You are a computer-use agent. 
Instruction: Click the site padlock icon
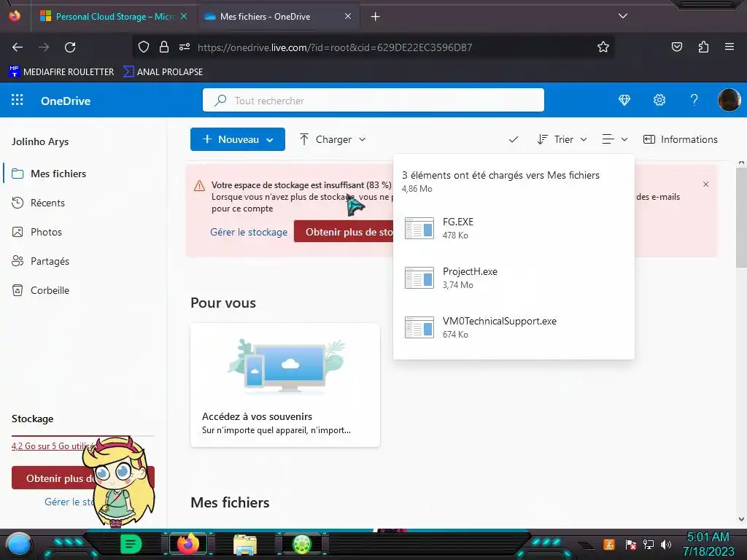tap(164, 47)
